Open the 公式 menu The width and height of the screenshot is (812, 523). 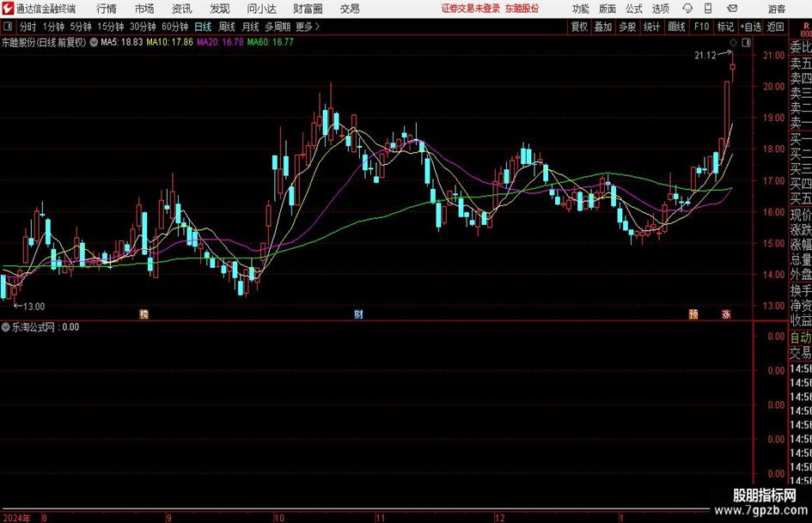tap(634, 9)
